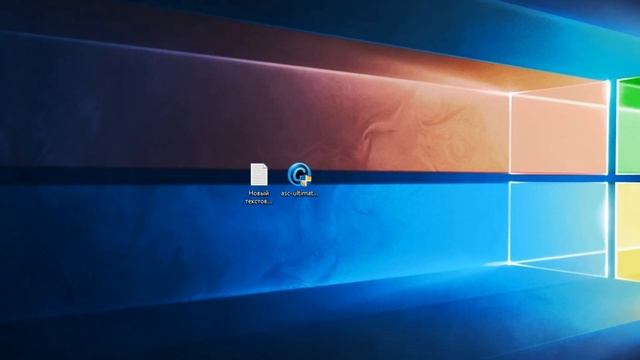Select the blank text document icon

(x=259, y=175)
